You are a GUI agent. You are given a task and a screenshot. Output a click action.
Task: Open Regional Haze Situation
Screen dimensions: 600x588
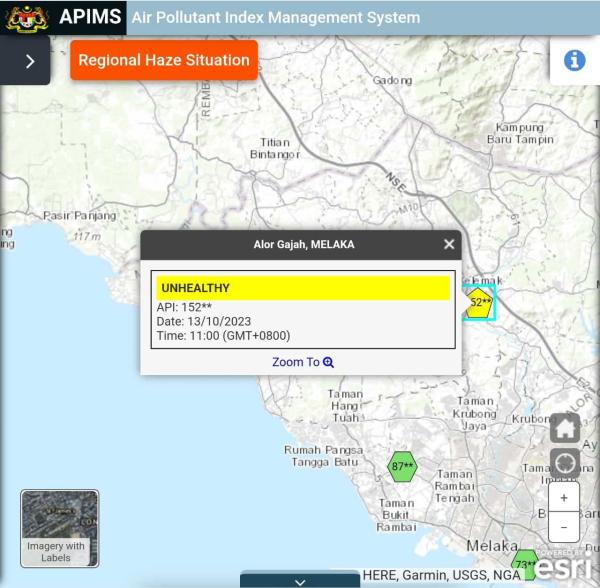click(164, 60)
